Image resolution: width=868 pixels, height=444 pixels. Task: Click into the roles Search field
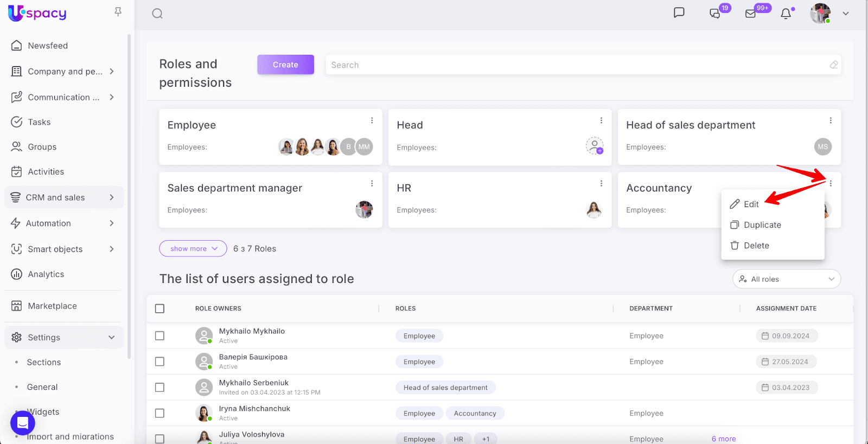point(575,65)
